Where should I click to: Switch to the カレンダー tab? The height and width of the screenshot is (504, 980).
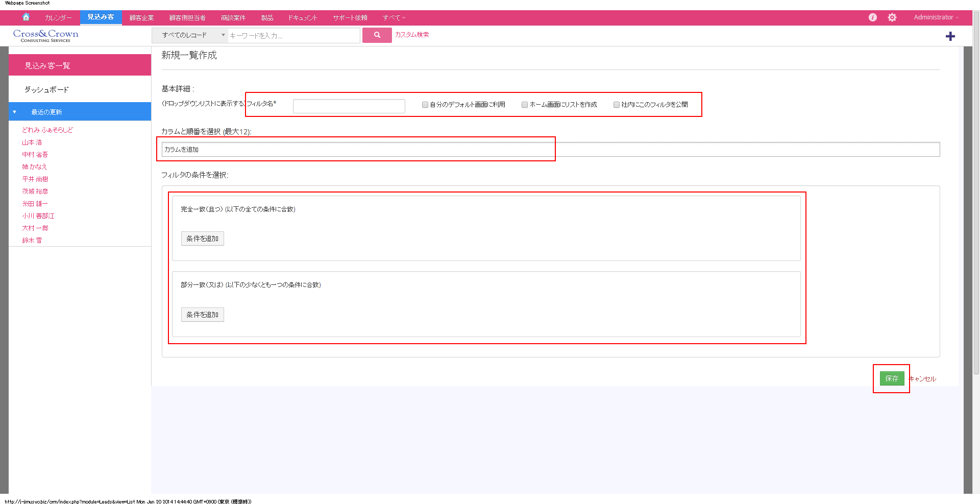(x=58, y=18)
